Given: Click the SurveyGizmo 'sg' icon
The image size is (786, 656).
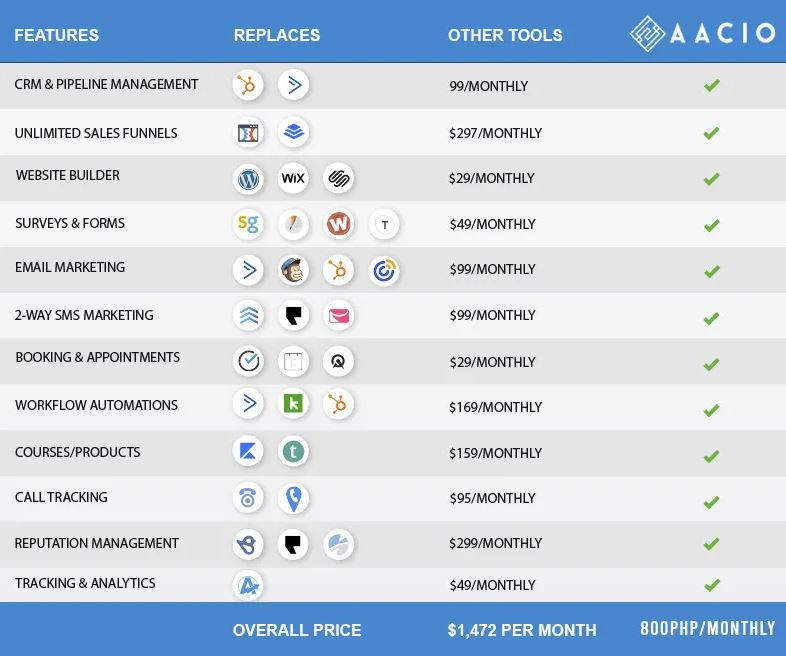Looking at the screenshot, I should pos(248,224).
